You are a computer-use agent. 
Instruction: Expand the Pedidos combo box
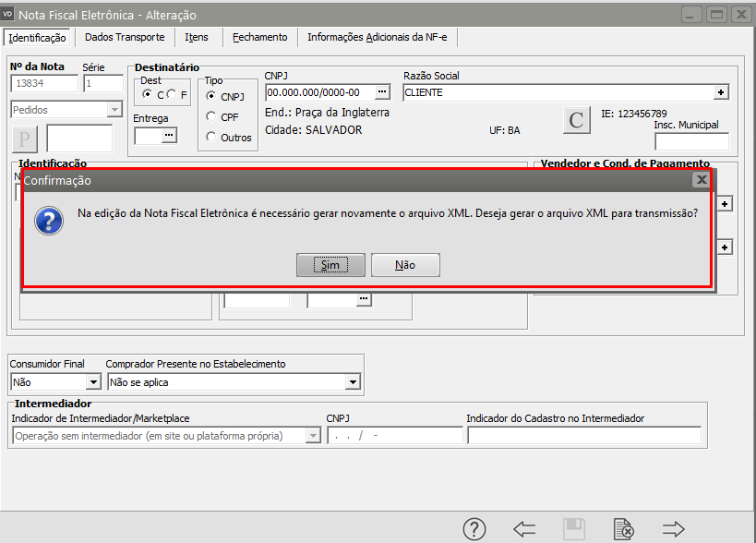pos(114,110)
